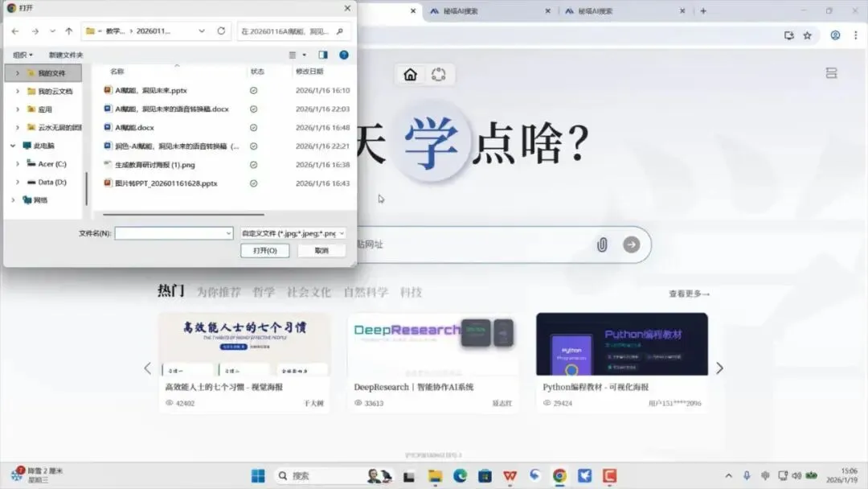
Task: Click the 查看更多 link
Action: tap(689, 294)
